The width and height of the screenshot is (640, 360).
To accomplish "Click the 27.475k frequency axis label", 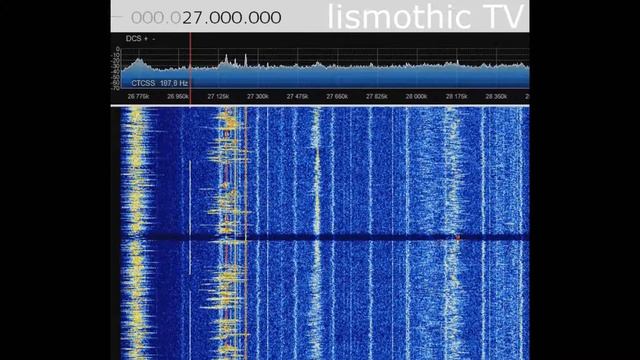I will pos(297,97).
